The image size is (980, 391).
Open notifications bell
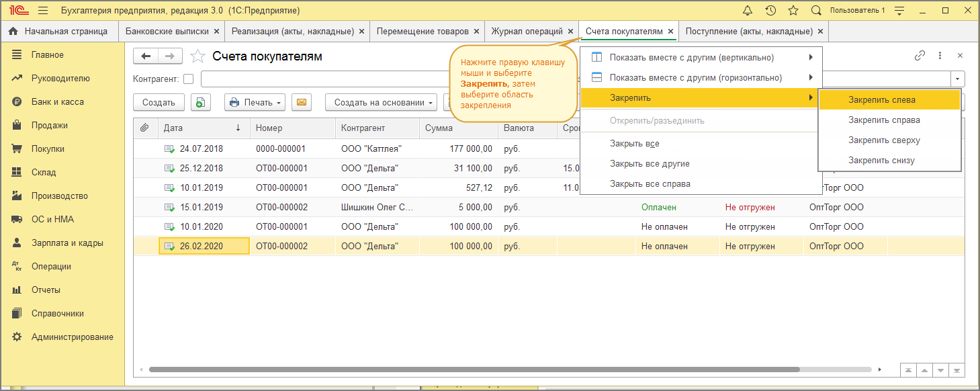[x=748, y=11]
